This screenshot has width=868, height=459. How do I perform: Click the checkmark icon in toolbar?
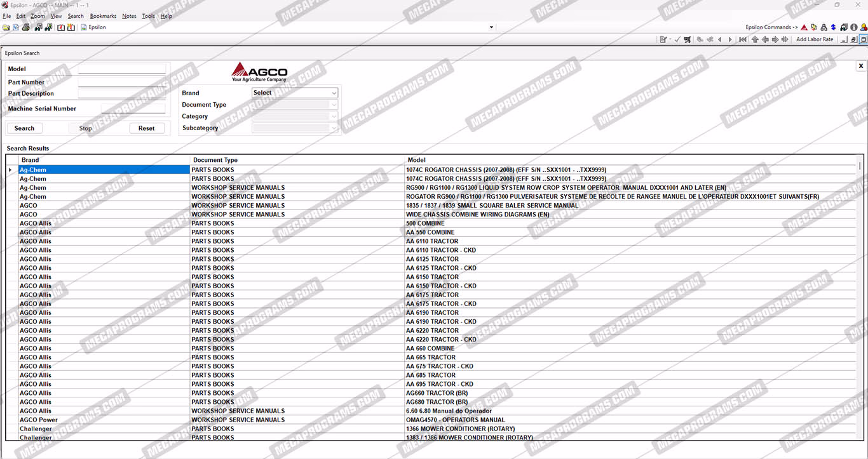(677, 39)
